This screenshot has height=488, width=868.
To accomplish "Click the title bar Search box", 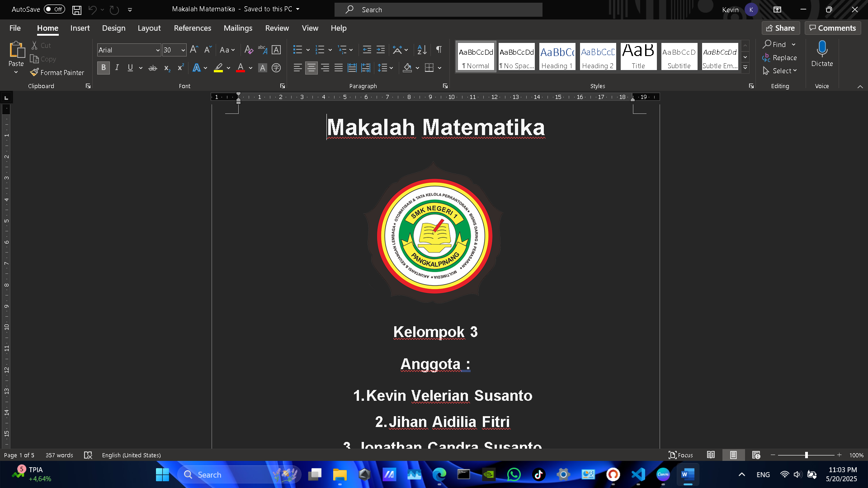I will (x=439, y=9).
